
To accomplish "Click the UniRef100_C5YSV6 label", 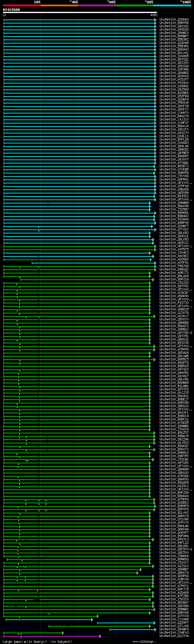I will tap(174, 176).
